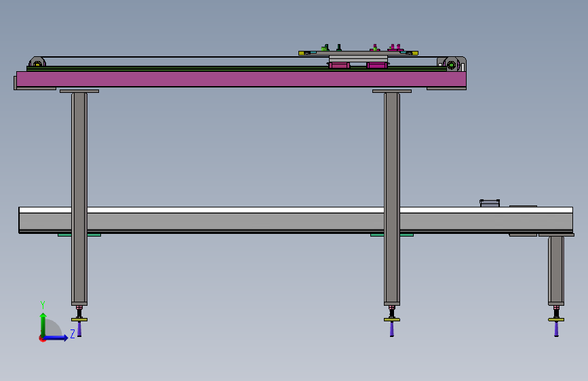Viewport: 588px width, 381px height.
Task: Select the long magenta top beam
Action: pos(241,79)
